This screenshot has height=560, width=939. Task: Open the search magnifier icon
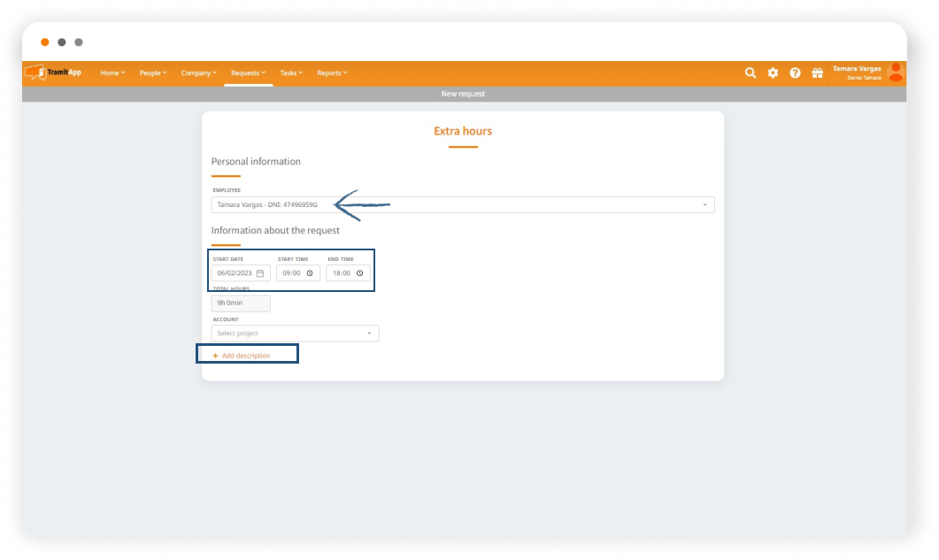(750, 73)
